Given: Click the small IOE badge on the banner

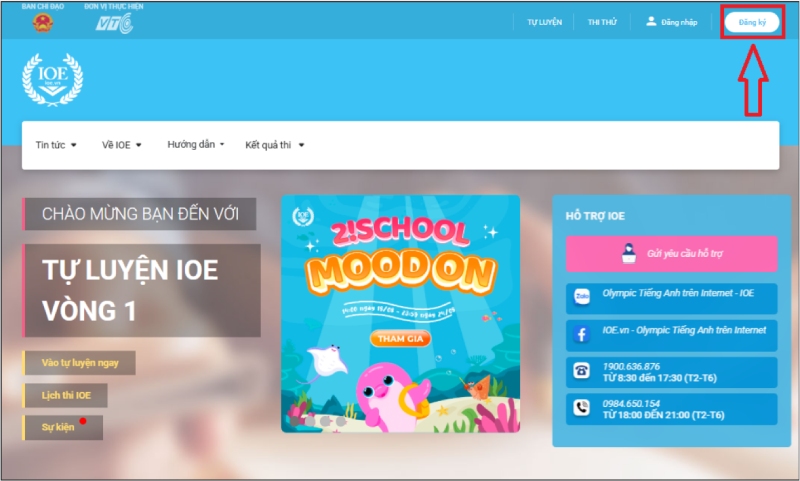Looking at the screenshot, I should click(x=303, y=216).
